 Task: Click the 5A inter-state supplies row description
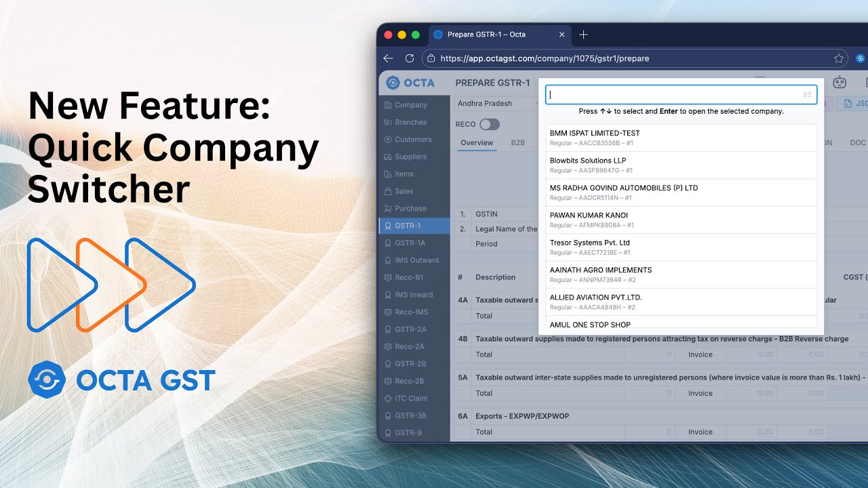tap(670, 378)
